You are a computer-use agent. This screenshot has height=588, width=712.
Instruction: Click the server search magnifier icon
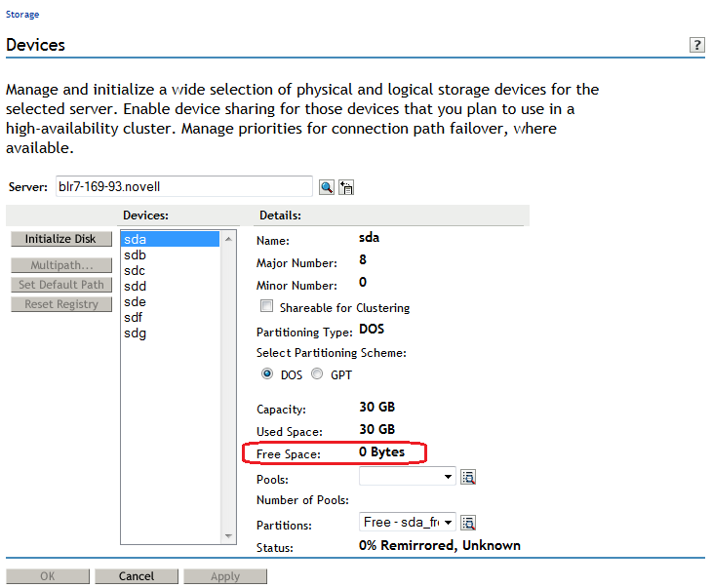(327, 187)
